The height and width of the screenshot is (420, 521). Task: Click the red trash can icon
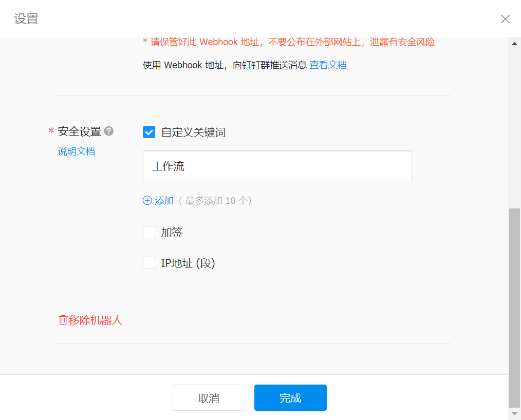click(x=63, y=320)
